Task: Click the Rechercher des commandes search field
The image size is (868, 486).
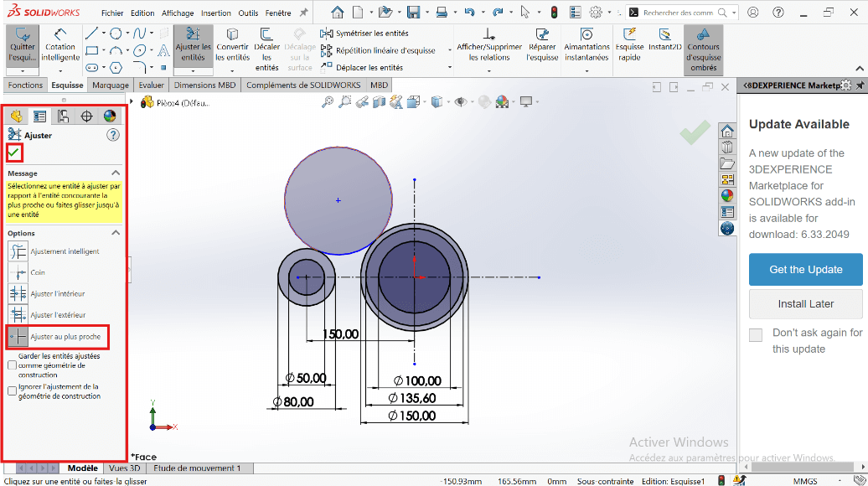Action: [677, 13]
